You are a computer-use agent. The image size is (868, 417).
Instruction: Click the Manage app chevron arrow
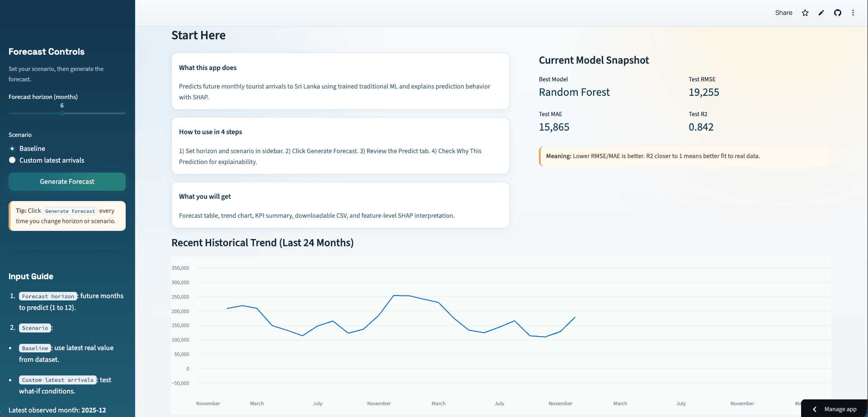coord(815,409)
